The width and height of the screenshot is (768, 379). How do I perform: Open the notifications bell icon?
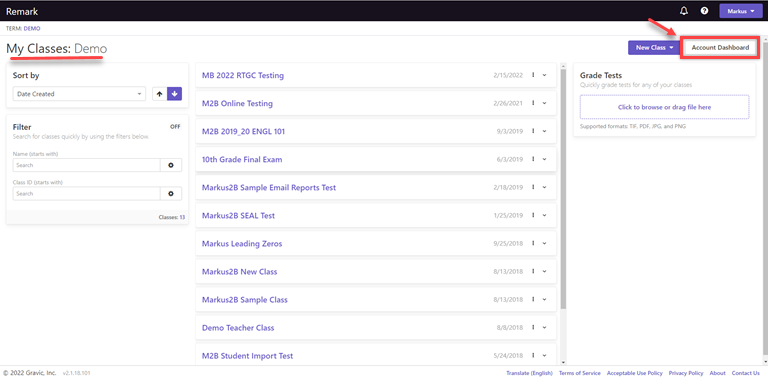point(684,11)
